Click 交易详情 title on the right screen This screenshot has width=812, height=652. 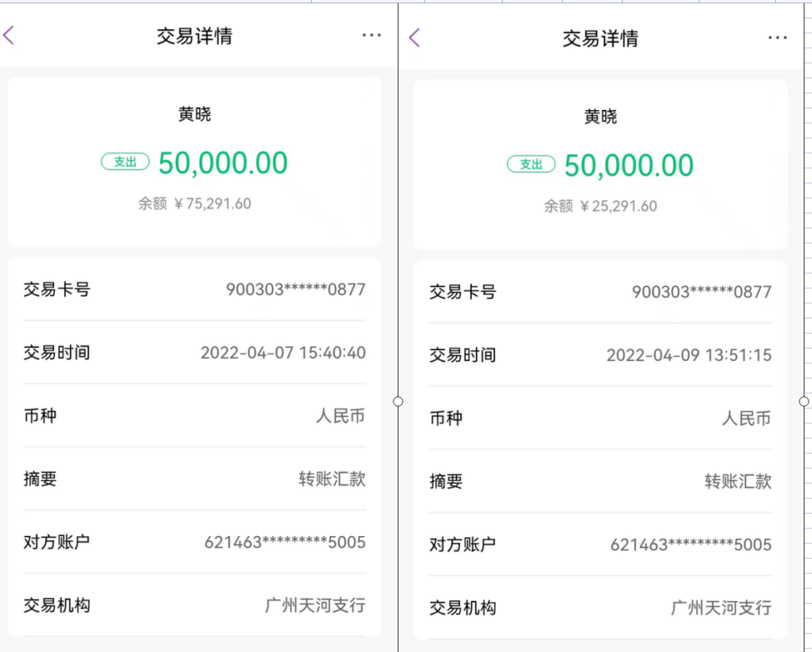[x=600, y=38]
